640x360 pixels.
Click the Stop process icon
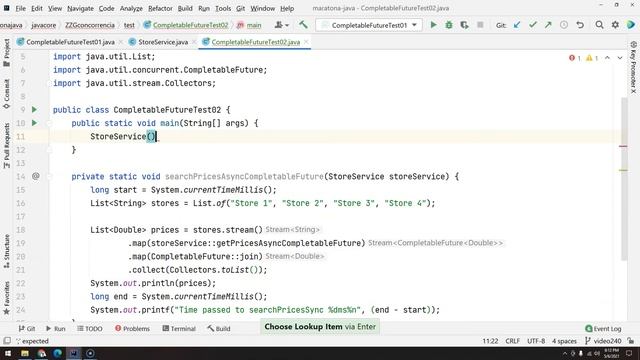(x=480, y=25)
